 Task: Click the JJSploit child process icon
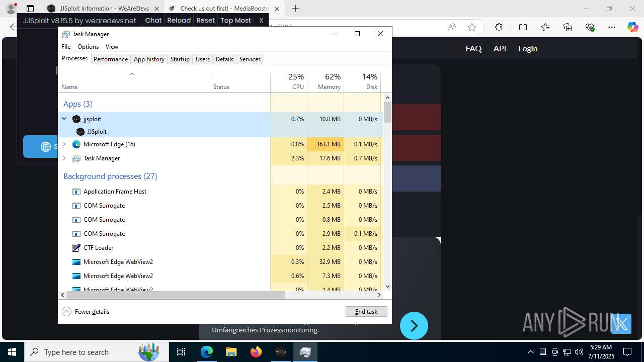[x=80, y=132]
